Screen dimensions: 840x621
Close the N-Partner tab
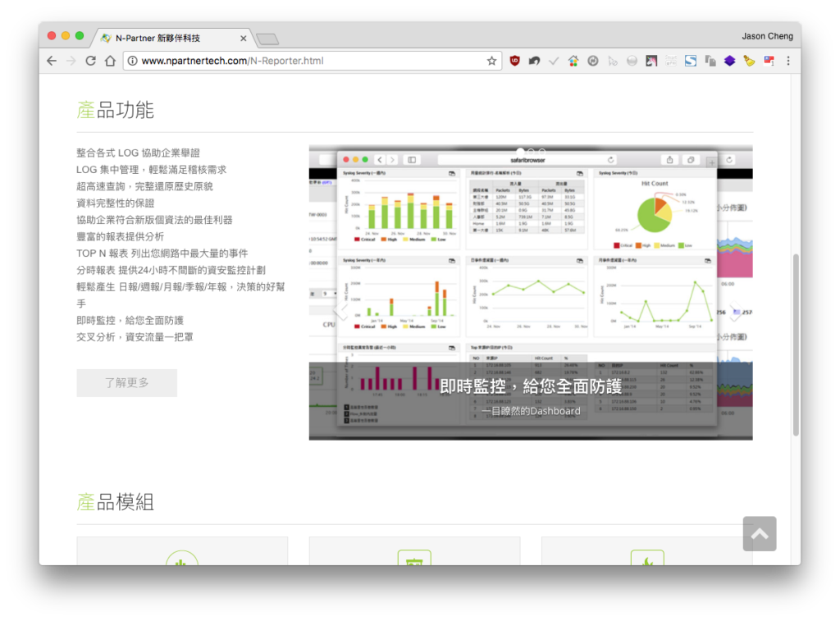pos(243,39)
